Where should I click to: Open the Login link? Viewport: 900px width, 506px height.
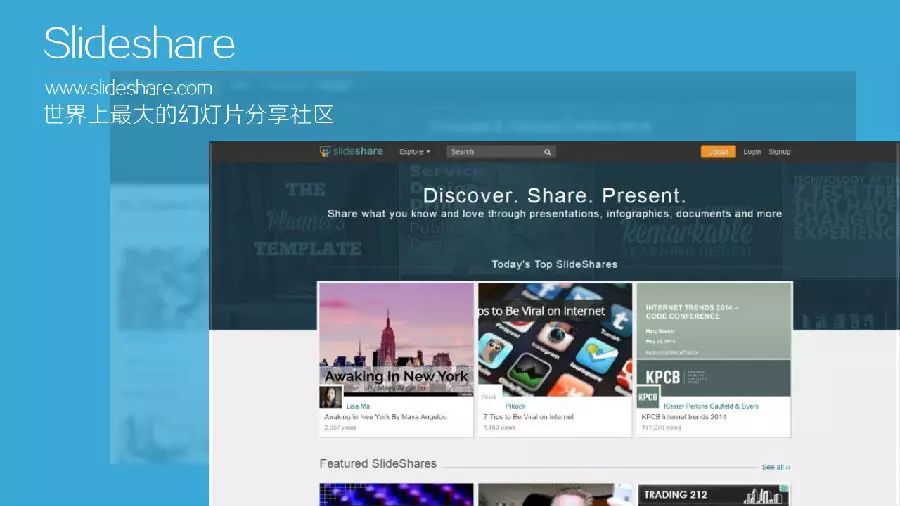click(x=752, y=152)
